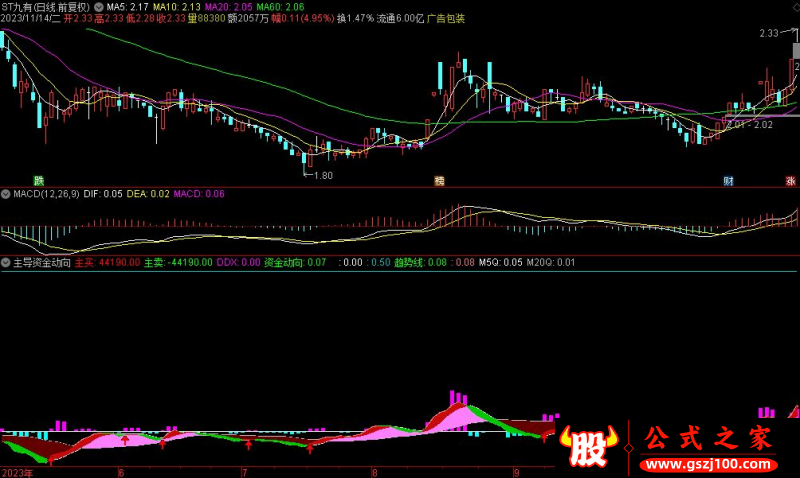Click the 2023年 time axis label
This screenshot has width=800, height=478.
pyautogui.click(x=17, y=473)
